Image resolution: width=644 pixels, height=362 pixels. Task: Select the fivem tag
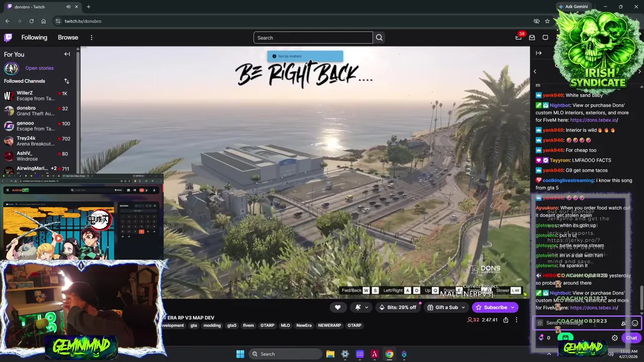click(249, 325)
